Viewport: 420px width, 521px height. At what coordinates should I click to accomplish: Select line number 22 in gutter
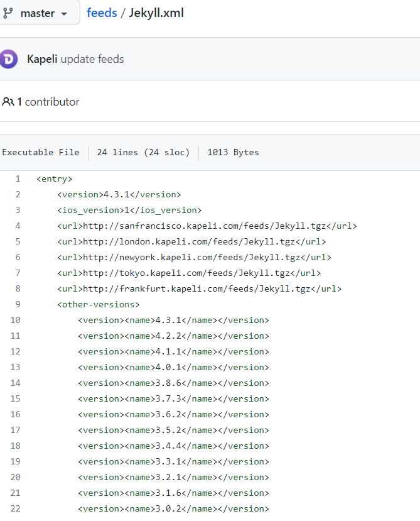click(16, 509)
